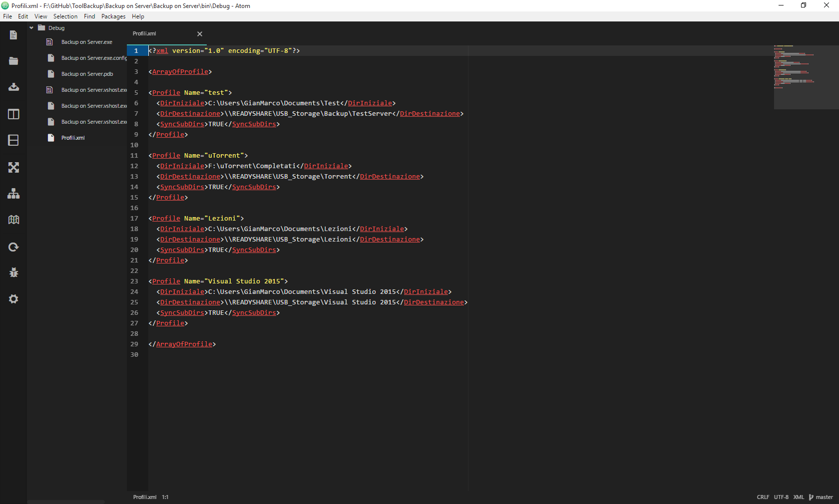839x504 pixels.
Task: Click line number 17 in the gutter
Action: [134, 218]
